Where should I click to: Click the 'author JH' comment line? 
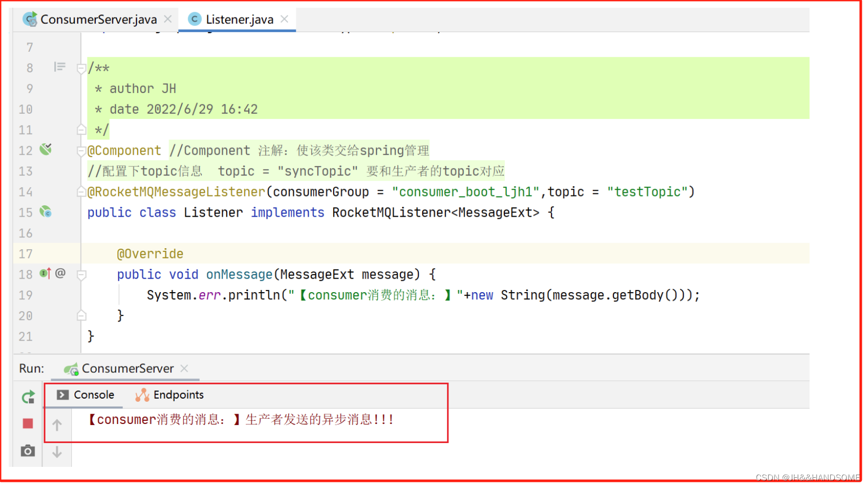tap(136, 89)
